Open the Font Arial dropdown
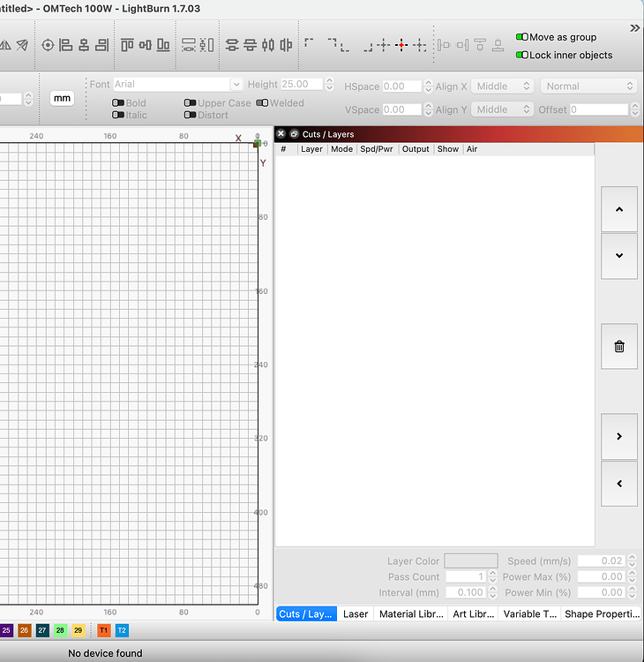 tap(177, 85)
